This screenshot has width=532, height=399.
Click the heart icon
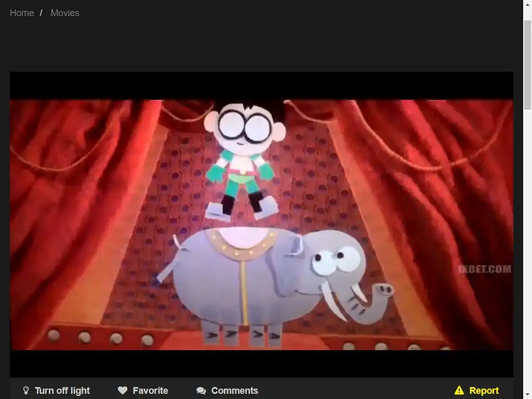(x=123, y=391)
